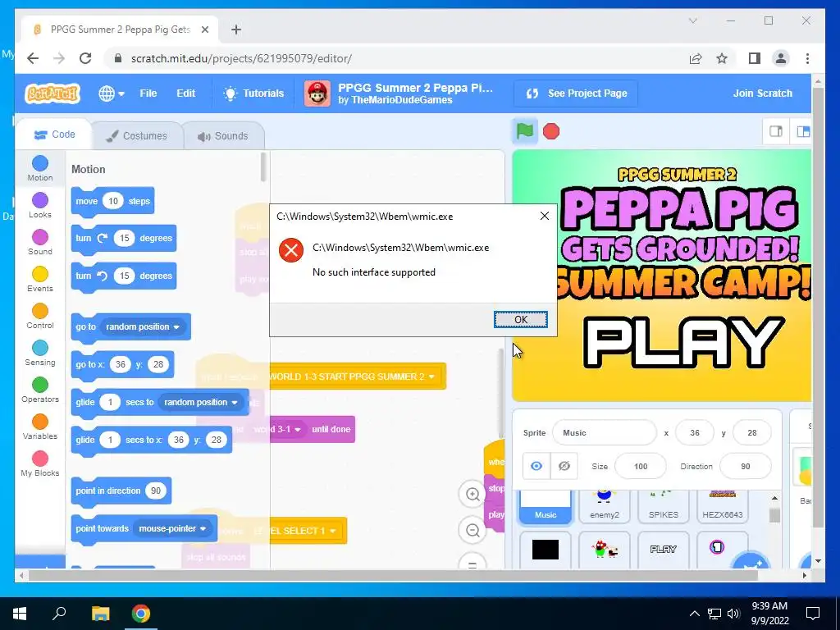Switch to the Code tab
The height and width of the screenshot is (630, 840).
54,135
